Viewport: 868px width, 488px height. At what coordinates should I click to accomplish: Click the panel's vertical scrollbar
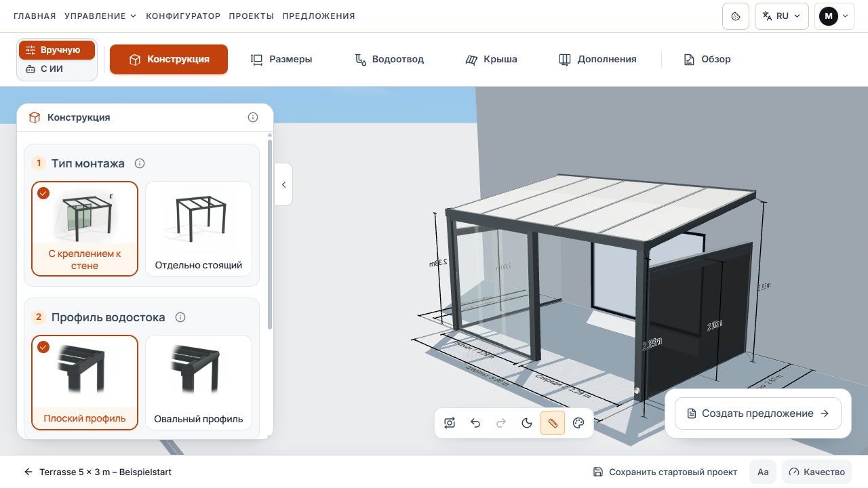270,235
